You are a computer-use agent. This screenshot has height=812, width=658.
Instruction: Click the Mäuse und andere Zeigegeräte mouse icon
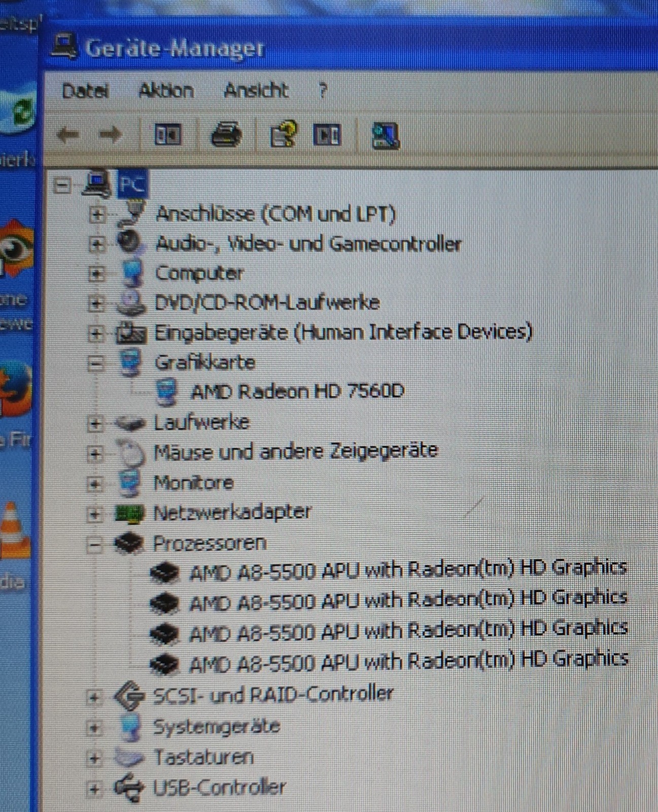pos(132,453)
